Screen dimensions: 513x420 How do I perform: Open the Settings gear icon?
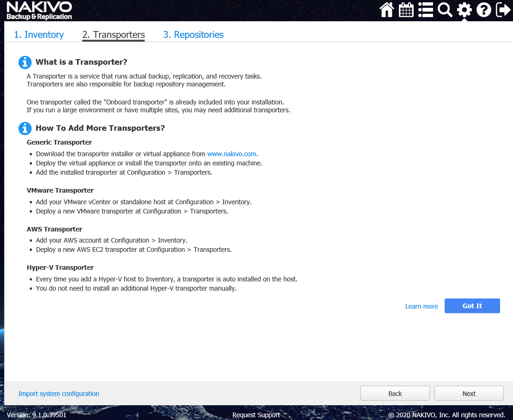tap(464, 10)
